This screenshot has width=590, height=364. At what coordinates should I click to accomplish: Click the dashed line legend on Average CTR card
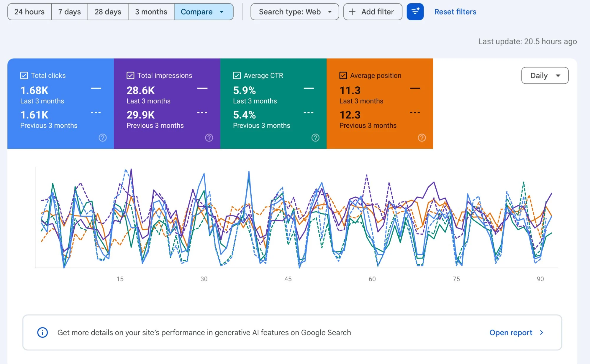[x=309, y=113]
